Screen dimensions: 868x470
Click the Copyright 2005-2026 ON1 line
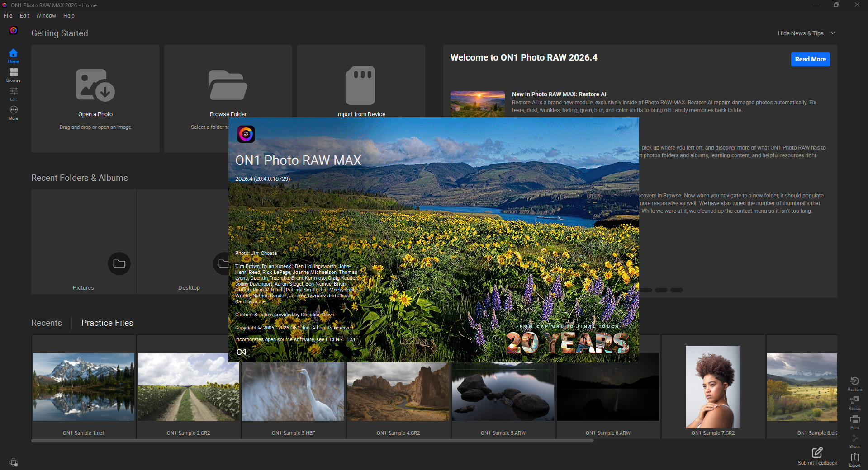(x=294, y=328)
